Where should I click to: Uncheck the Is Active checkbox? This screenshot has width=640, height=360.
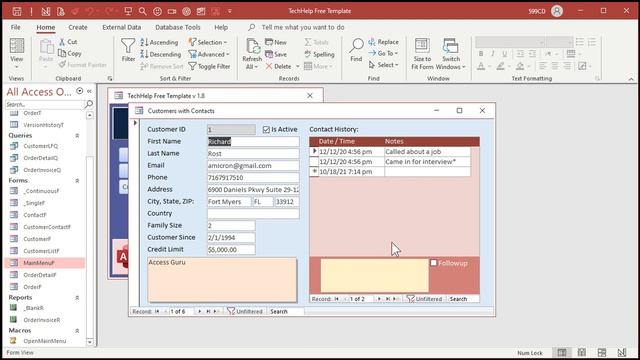pyautogui.click(x=267, y=129)
